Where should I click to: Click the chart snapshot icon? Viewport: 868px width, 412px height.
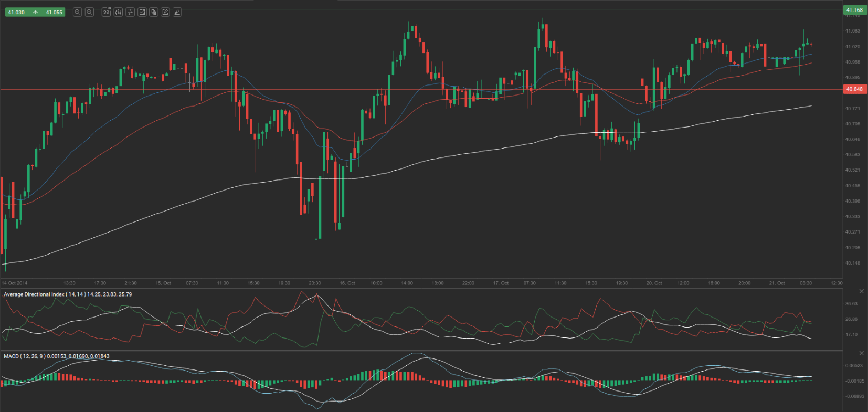tap(142, 12)
